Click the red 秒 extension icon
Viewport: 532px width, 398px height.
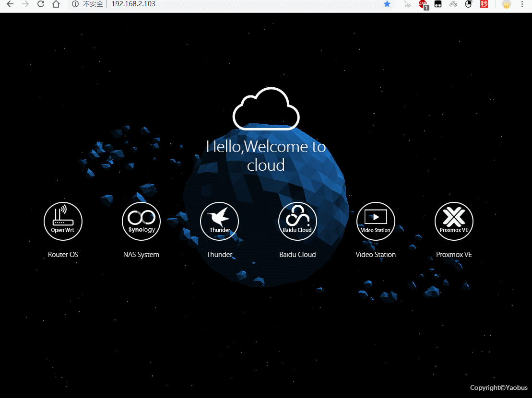(484, 4)
